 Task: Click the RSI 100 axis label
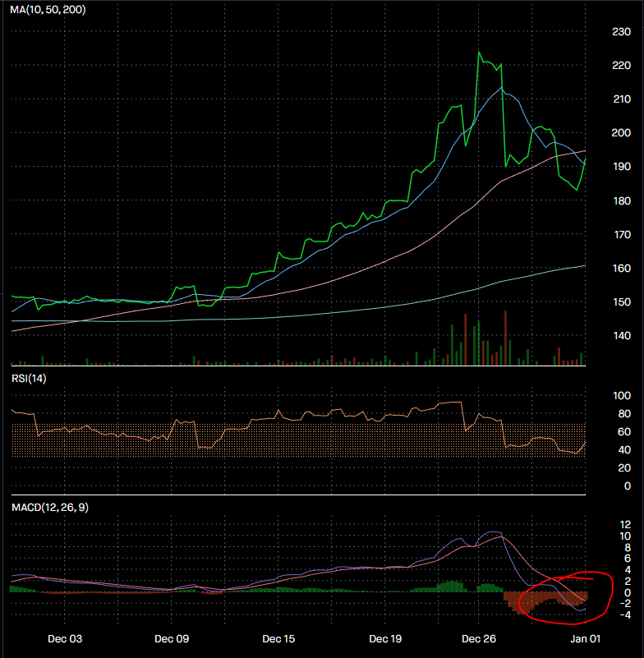click(622, 396)
